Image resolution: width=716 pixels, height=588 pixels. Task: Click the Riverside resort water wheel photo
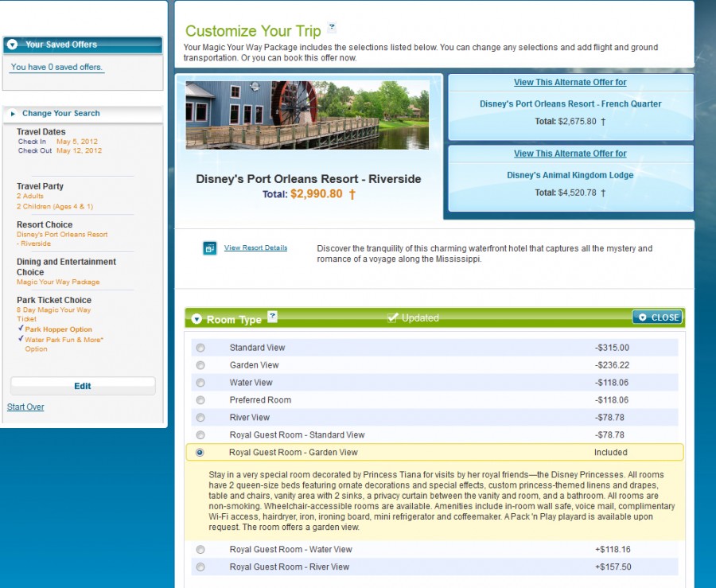click(307, 115)
